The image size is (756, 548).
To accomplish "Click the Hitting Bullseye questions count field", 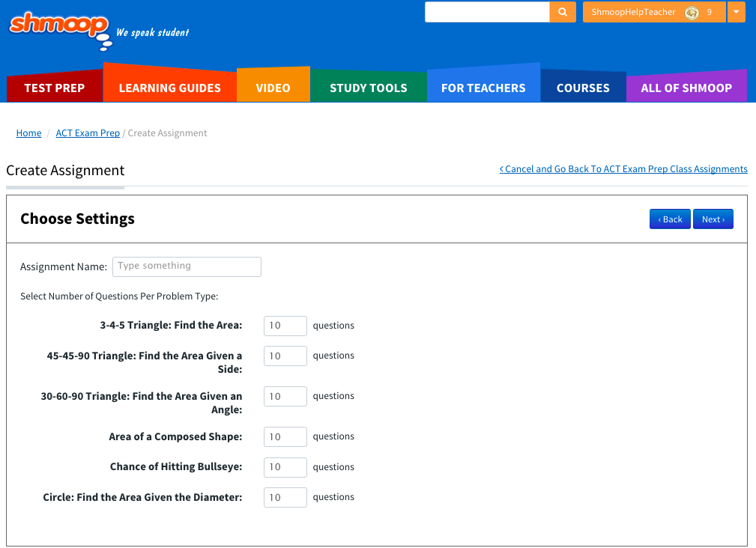I will coord(285,468).
